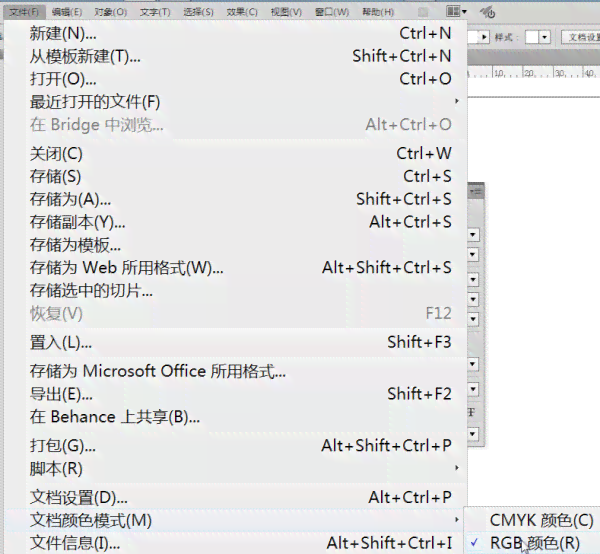Click the GPU performance rocket icon
The width and height of the screenshot is (600, 554).
coord(488,12)
